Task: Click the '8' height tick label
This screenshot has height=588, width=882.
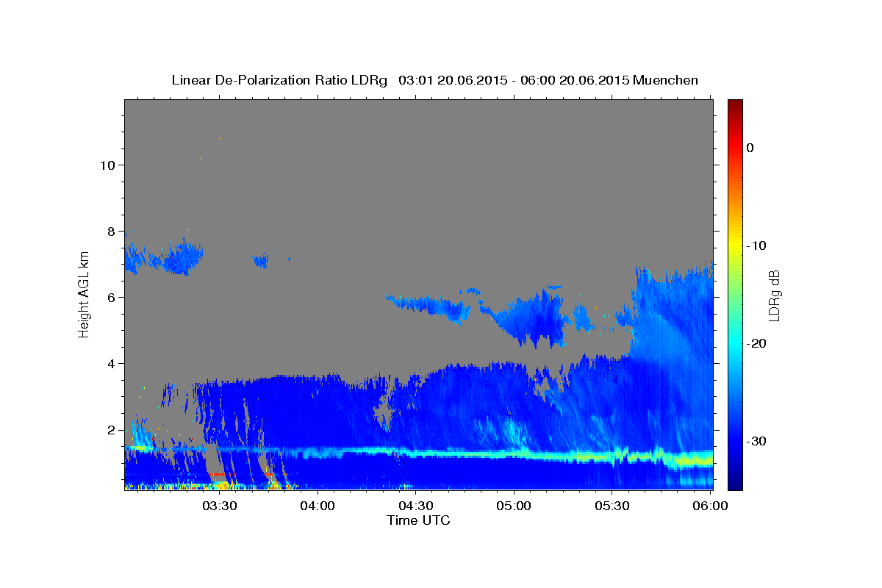Action: coord(111,231)
